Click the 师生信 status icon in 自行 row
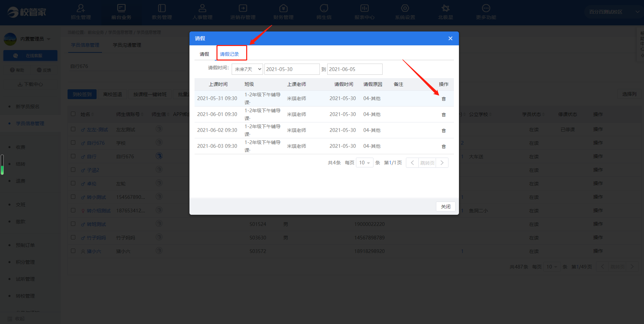 coord(159,156)
